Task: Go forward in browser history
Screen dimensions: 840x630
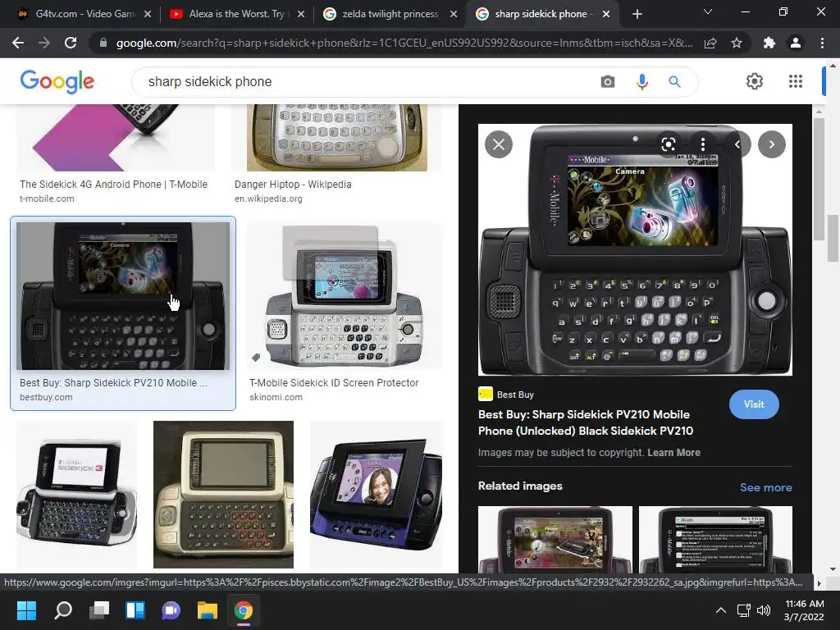Action: tap(44, 43)
